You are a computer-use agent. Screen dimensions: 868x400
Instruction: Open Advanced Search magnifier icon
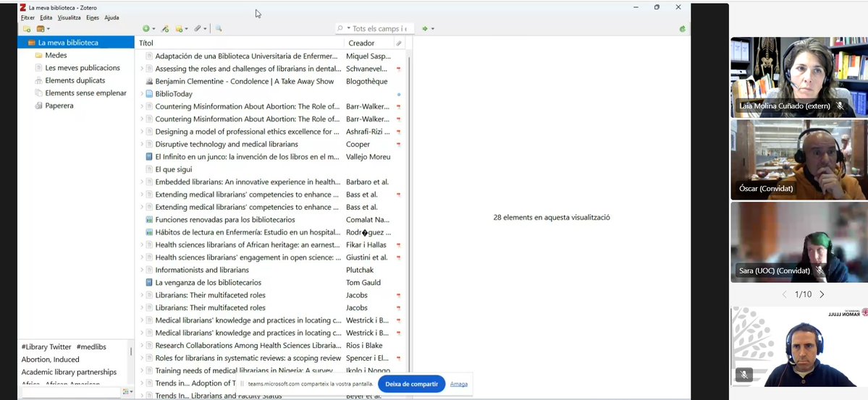pyautogui.click(x=218, y=29)
